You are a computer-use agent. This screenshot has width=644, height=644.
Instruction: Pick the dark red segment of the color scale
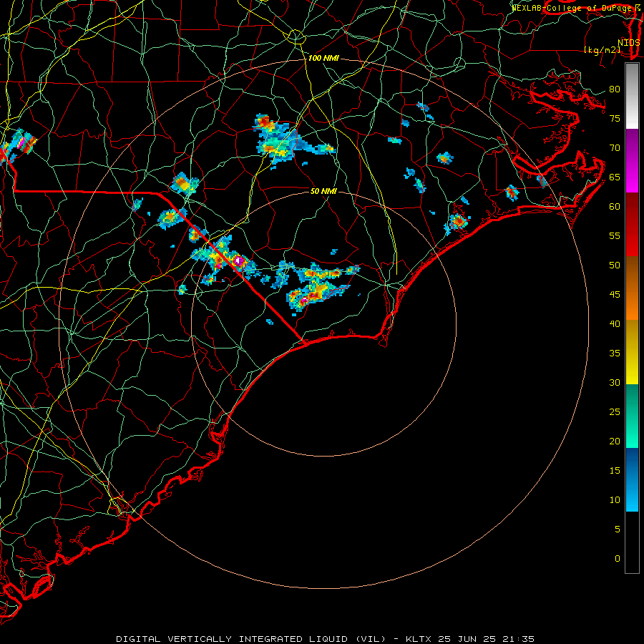tap(632, 225)
